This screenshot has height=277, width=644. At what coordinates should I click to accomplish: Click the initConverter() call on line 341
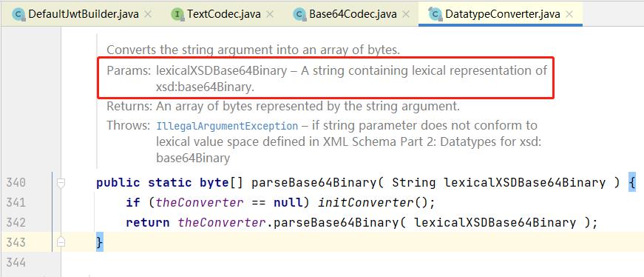pos(376,202)
